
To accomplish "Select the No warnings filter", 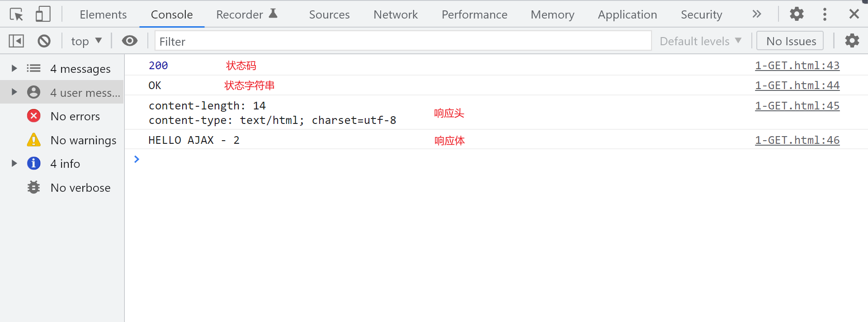I will (83, 140).
